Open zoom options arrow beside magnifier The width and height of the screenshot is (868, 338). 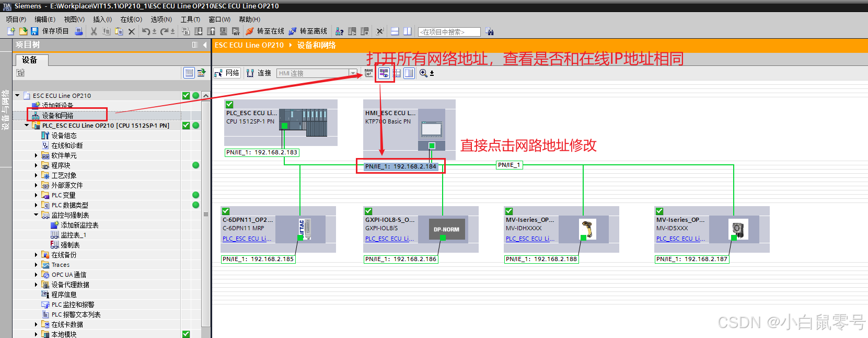432,73
